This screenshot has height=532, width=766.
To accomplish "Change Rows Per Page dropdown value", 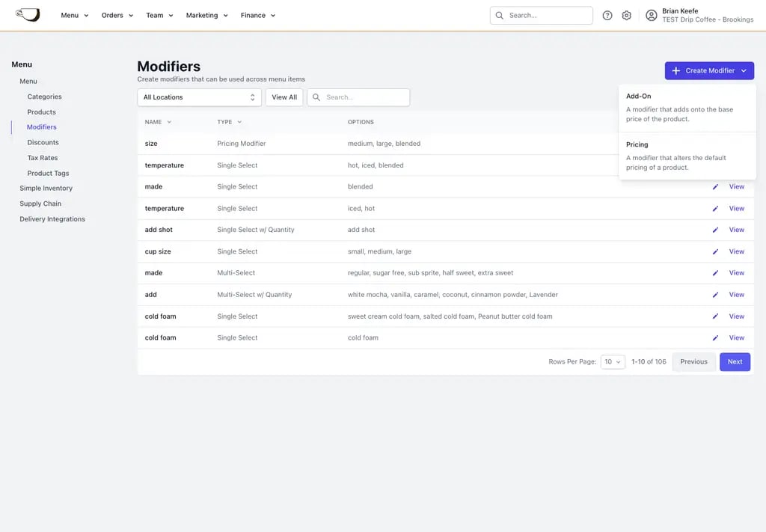I will click(613, 362).
